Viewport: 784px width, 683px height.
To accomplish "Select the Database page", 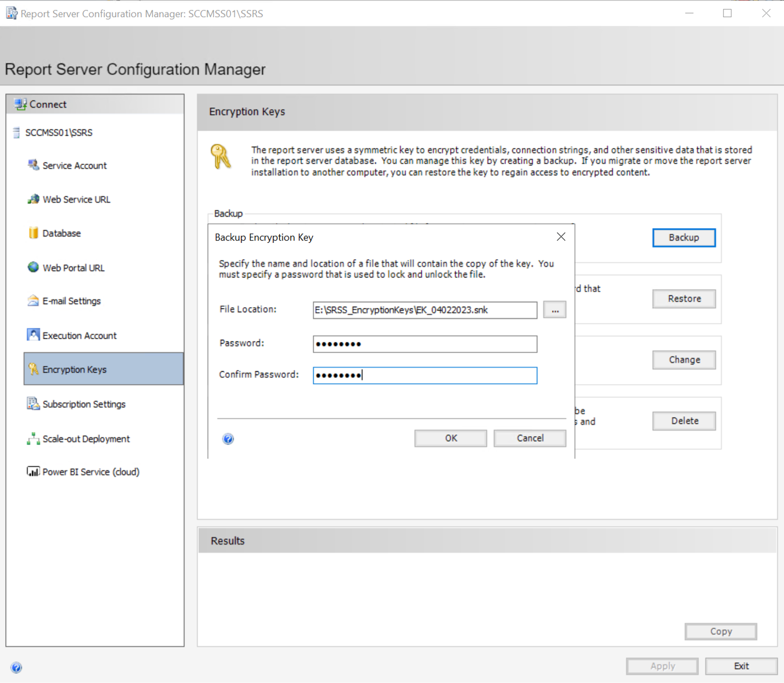I will click(x=62, y=233).
